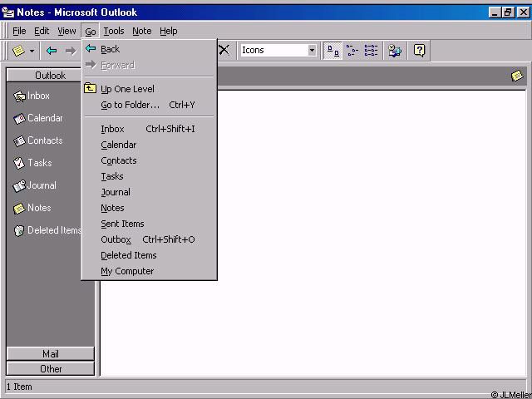
Task: Choose Go to Folder... menu item
Action: pyautogui.click(x=149, y=105)
